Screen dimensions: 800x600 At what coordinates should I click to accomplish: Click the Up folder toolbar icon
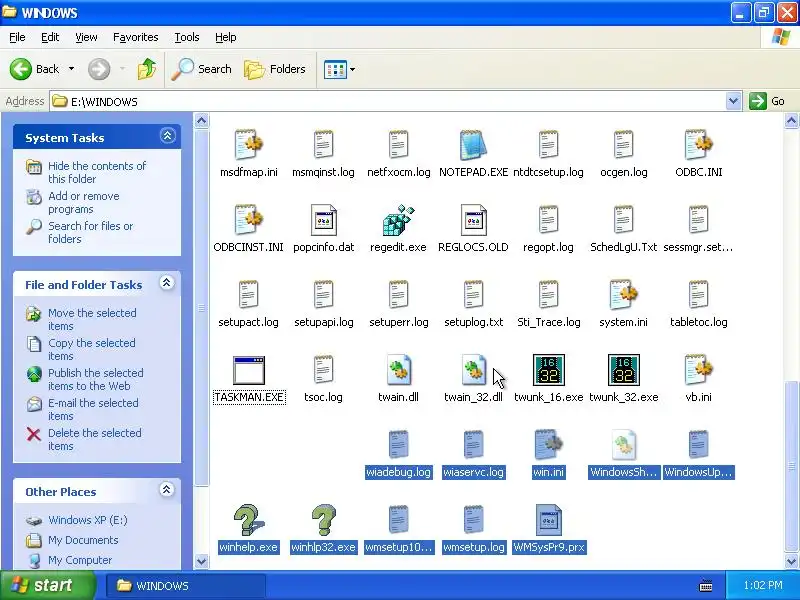147,69
